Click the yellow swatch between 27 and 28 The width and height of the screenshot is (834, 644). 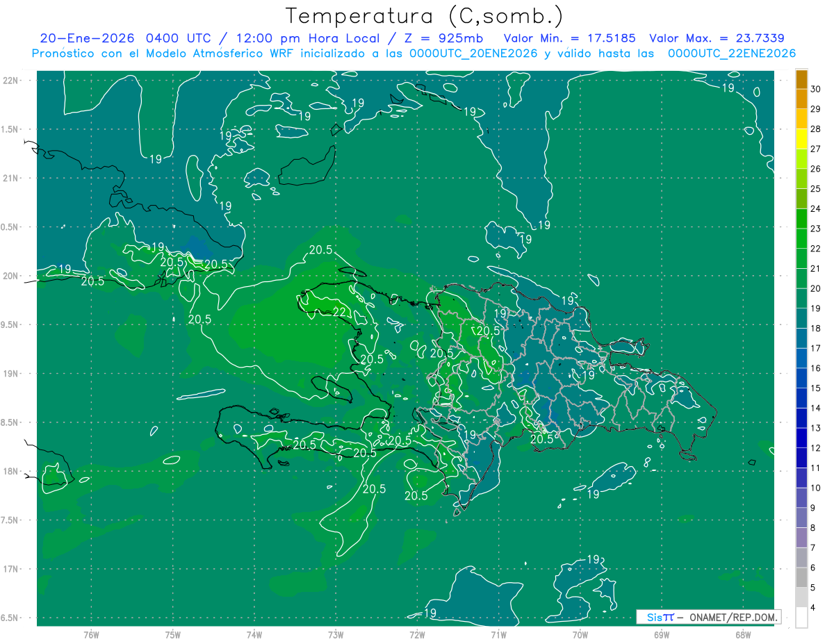[x=801, y=139]
